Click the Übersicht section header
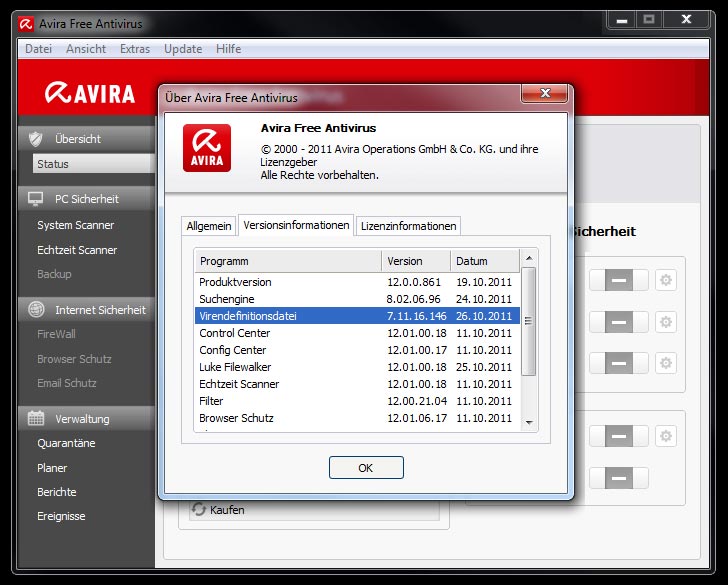728x585 pixels. [86, 138]
